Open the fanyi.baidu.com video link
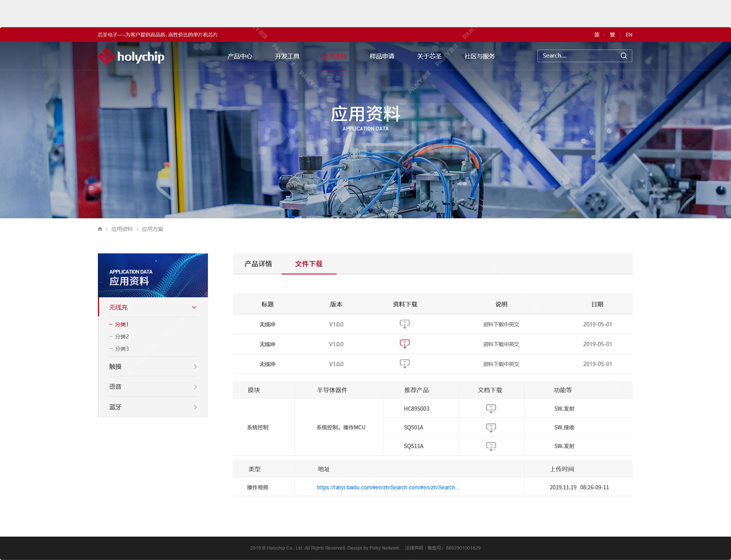This screenshot has width=731, height=560. point(388,487)
